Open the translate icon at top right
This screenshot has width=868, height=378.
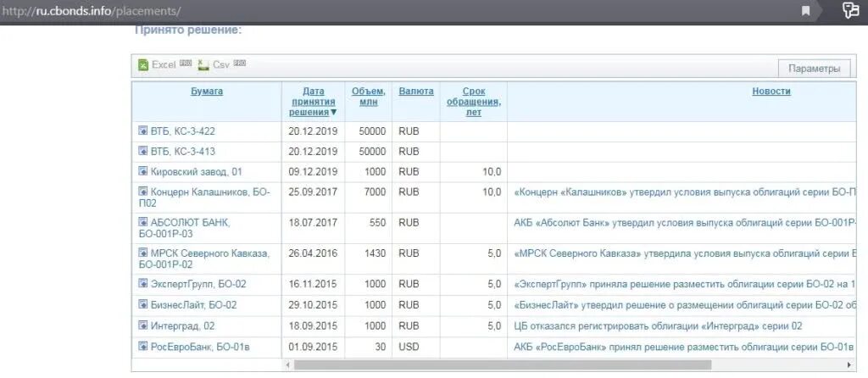[849, 10]
